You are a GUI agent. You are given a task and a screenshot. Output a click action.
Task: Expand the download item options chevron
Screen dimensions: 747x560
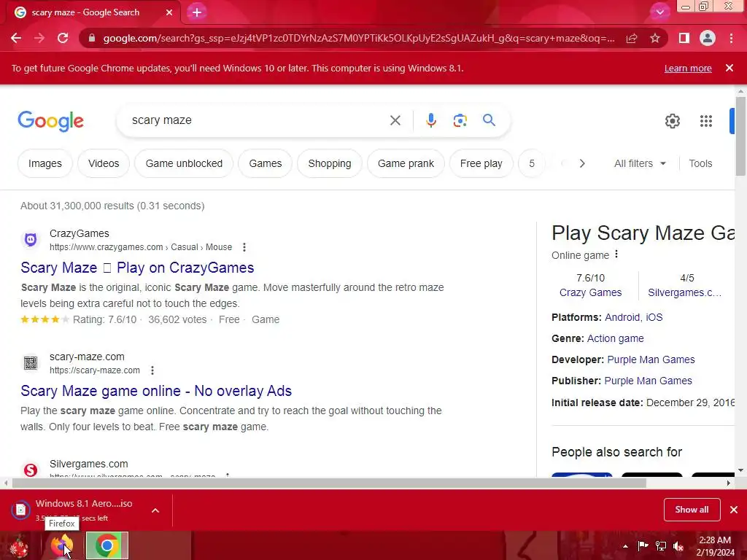pyautogui.click(x=155, y=510)
